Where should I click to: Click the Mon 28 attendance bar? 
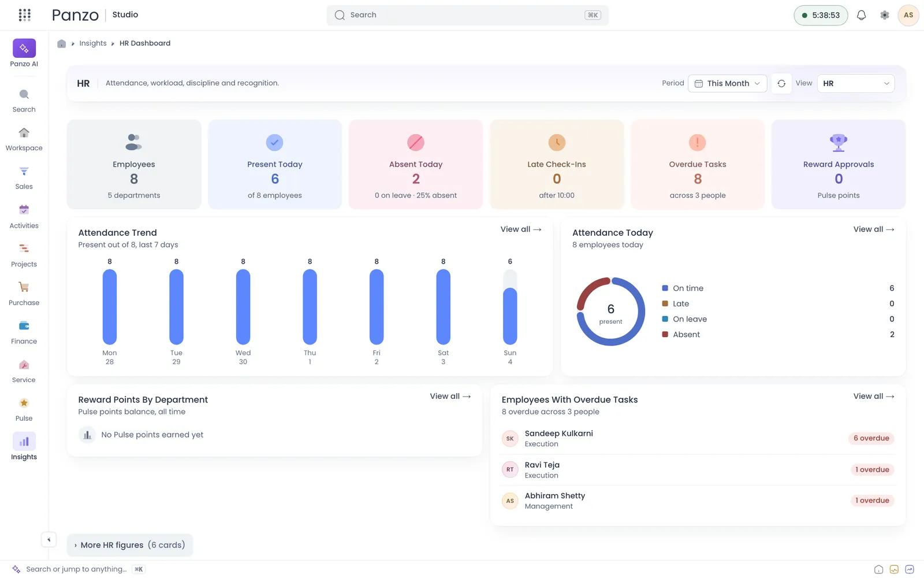110,307
